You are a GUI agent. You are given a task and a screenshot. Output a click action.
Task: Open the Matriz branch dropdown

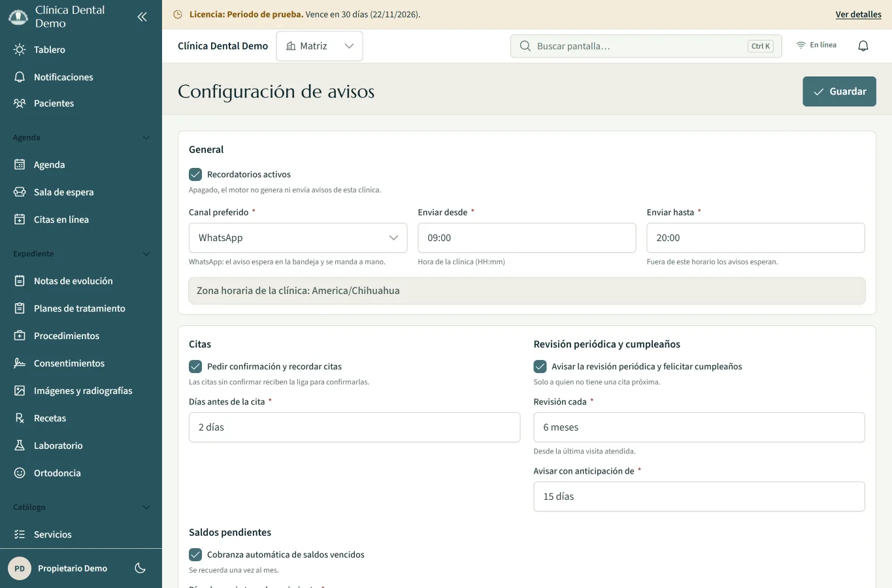[320, 46]
